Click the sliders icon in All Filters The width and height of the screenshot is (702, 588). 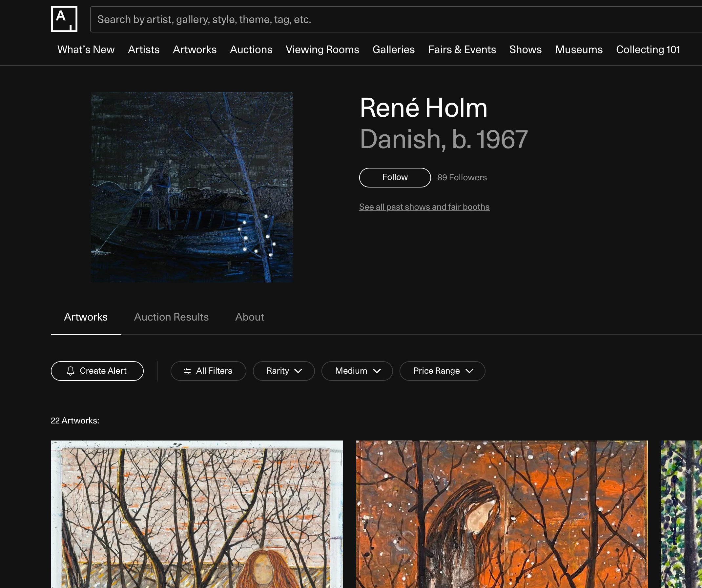(187, 371)
